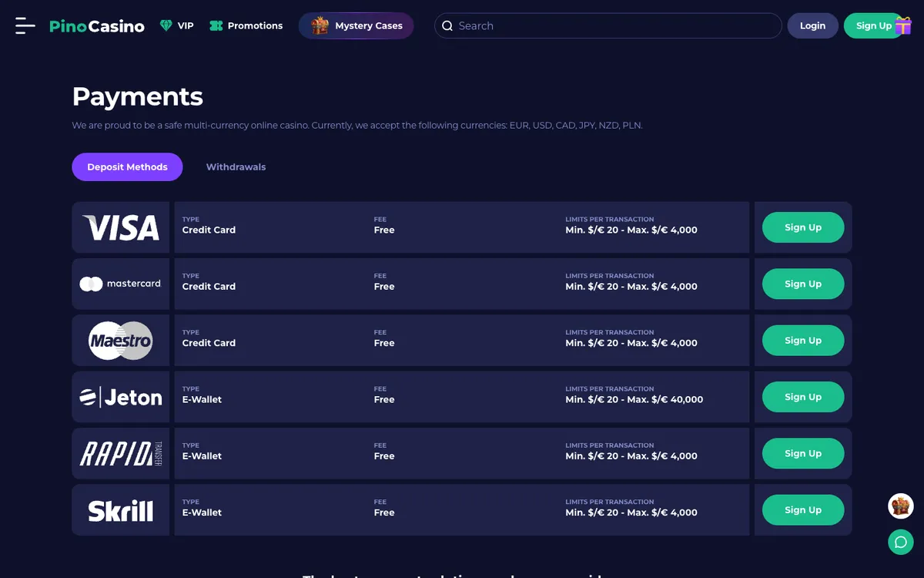The image size is (924, 578).
Task: Click Credit Card type in VISA row
Action: pyautogui.click(x=209, y=230)
